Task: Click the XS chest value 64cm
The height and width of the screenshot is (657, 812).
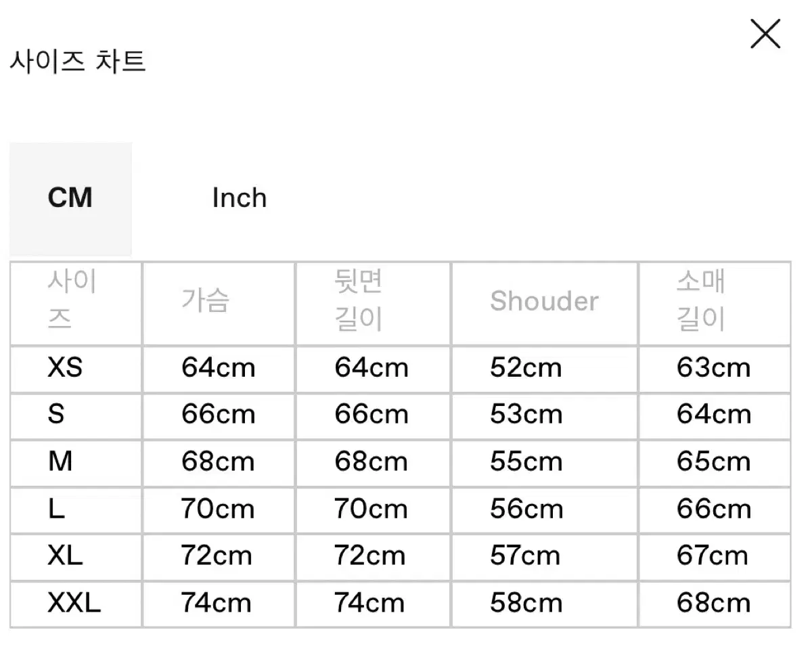Action: [x=218, y=368]
